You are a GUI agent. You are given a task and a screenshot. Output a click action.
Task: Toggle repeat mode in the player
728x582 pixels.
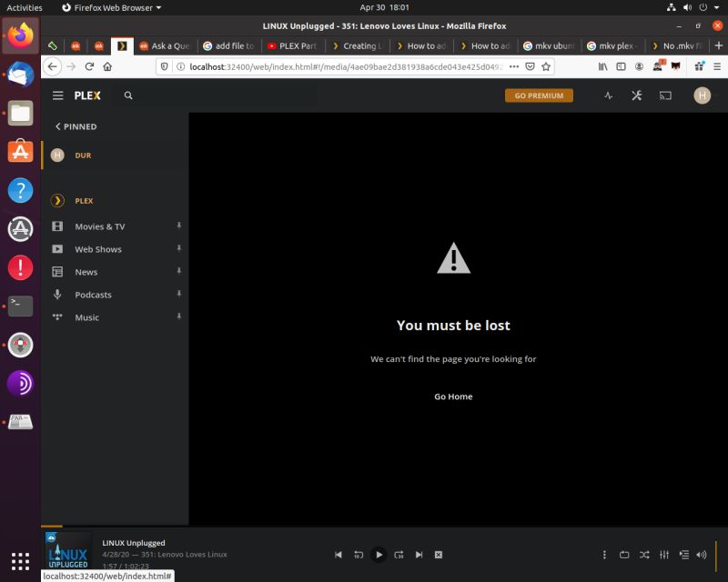click(x=624, y=555)
